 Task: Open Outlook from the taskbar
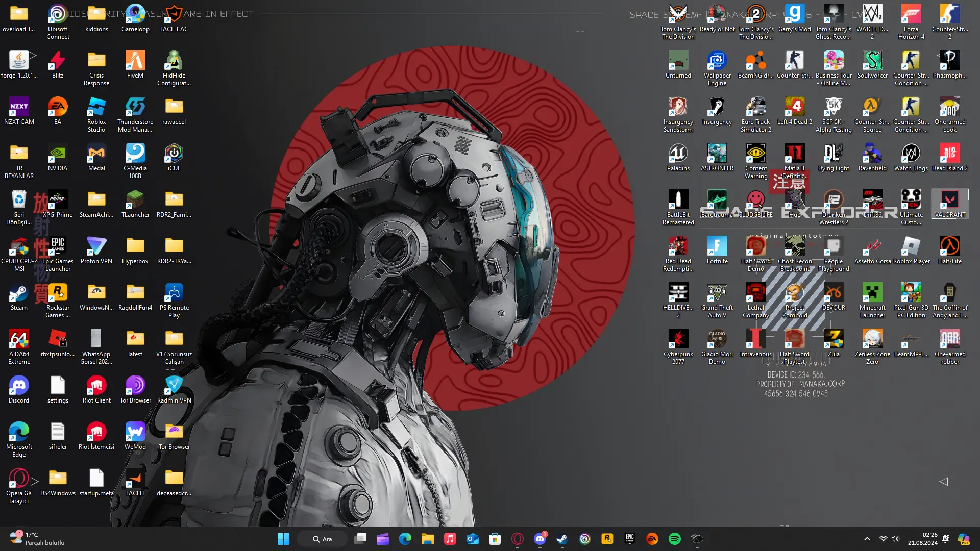coord(473,539)
